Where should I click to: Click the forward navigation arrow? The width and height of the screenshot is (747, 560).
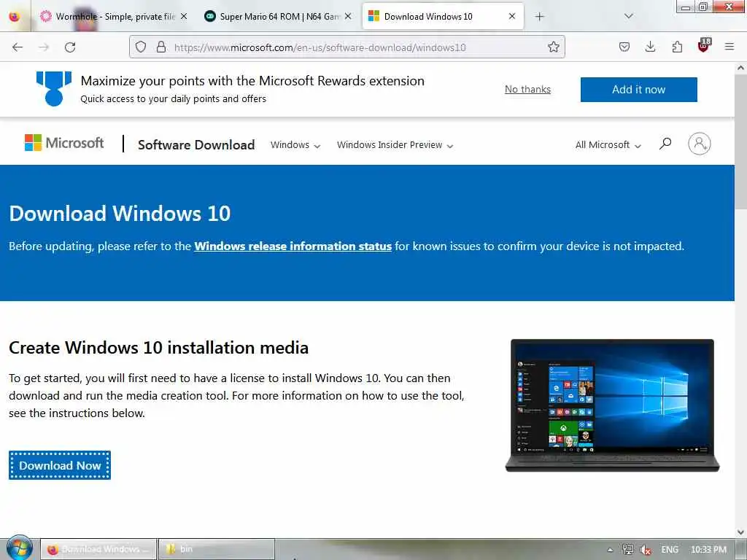[x=44, y=47]
